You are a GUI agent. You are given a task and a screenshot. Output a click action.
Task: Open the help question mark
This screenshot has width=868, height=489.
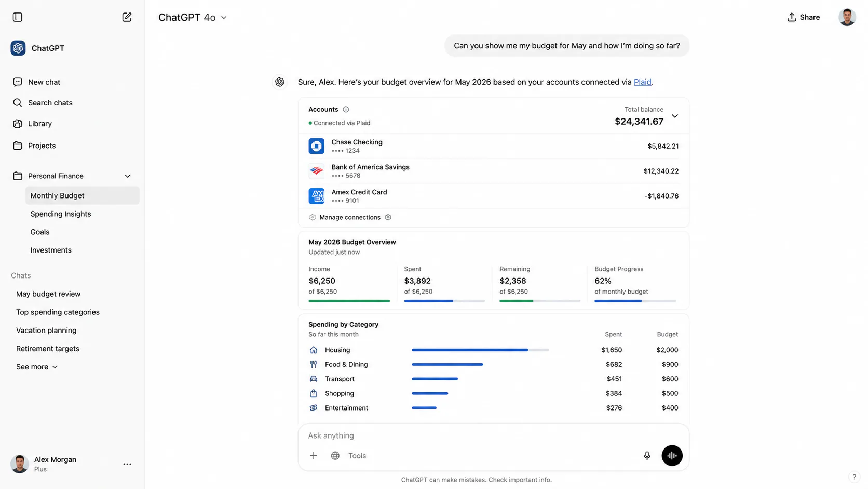(x=854, y=477)
